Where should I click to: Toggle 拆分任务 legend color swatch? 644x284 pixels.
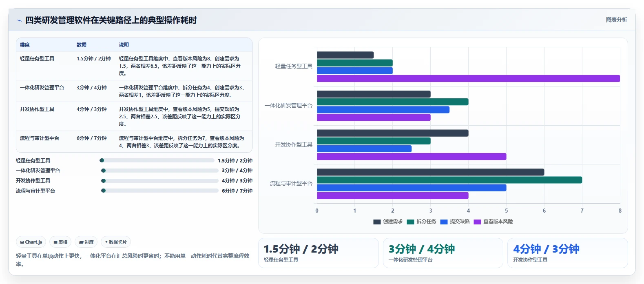point(410,222)
